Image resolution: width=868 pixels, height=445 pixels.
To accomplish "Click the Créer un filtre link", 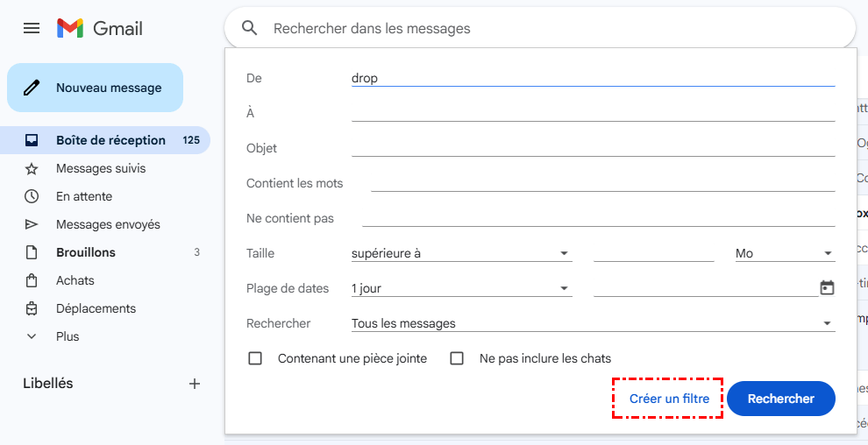I will click(x=669, y=399).
